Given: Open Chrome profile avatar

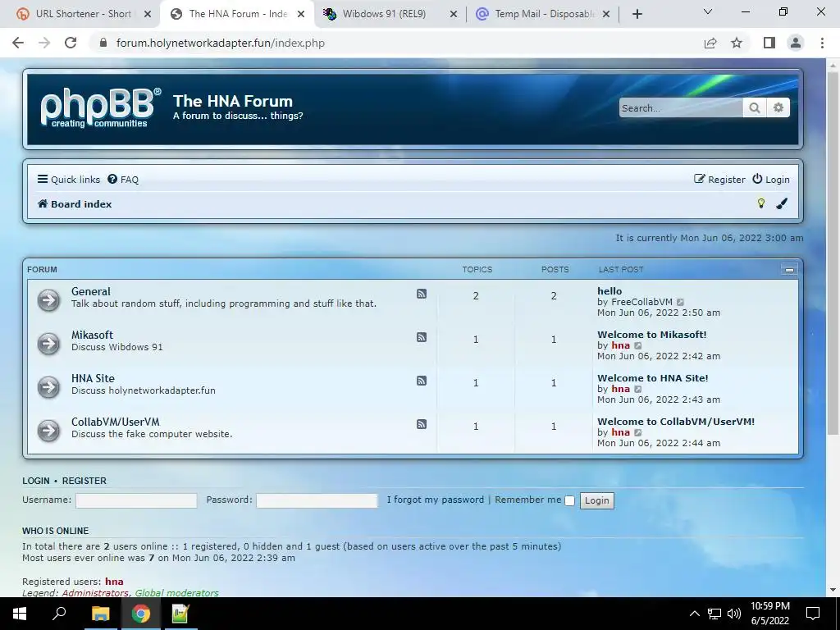Looking at the screenshot, I should (x=796, y=43).
